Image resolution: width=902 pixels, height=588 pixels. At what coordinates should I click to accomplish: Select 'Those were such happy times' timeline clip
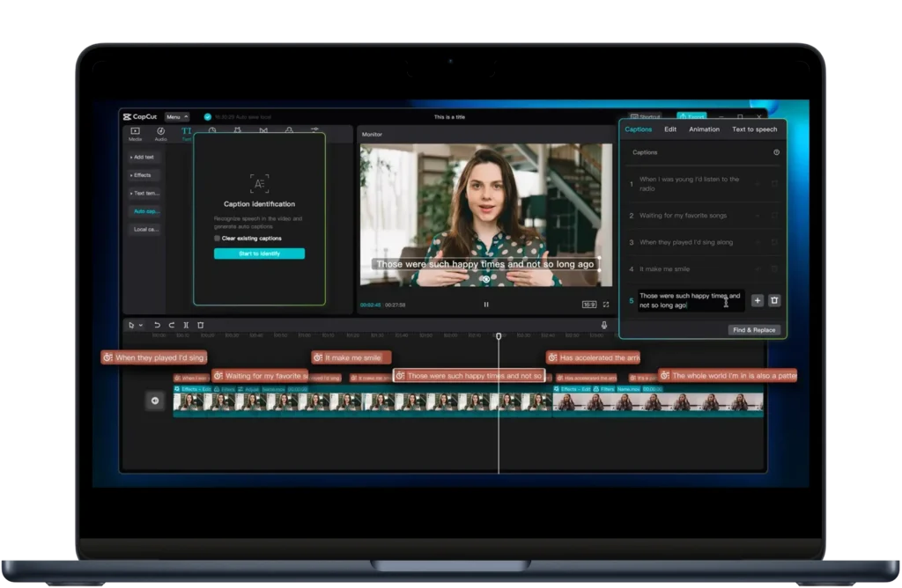[x=469, y=376]
